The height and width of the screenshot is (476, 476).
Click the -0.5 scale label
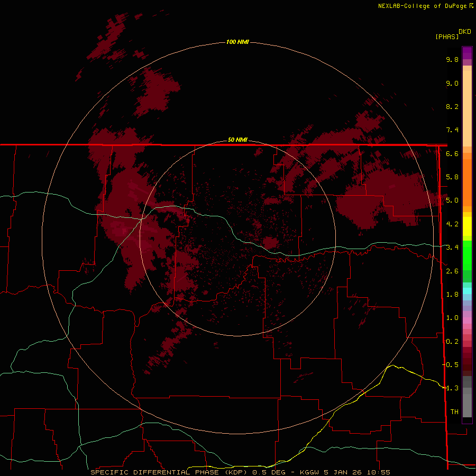(x=450, y=365)
